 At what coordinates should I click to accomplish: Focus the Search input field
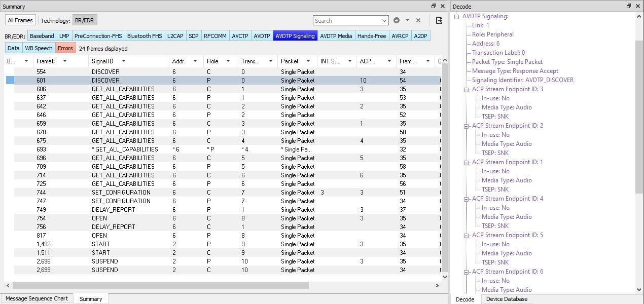[x=347, y=20]
